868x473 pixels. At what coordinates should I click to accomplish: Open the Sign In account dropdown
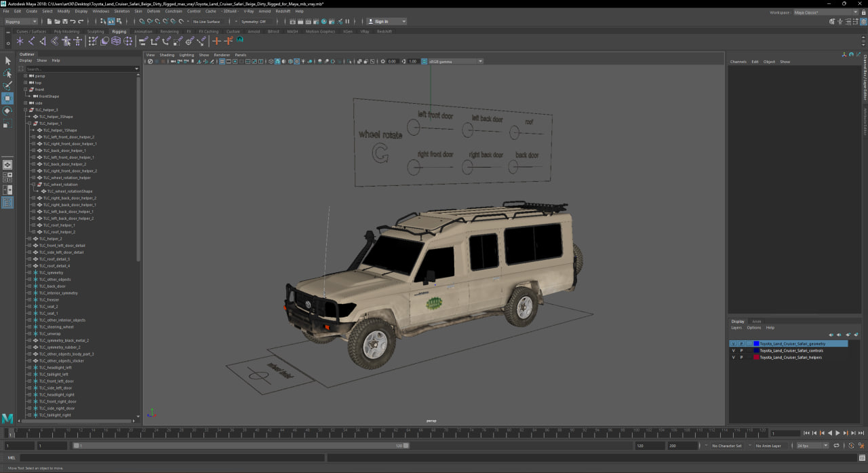(386, 22)
